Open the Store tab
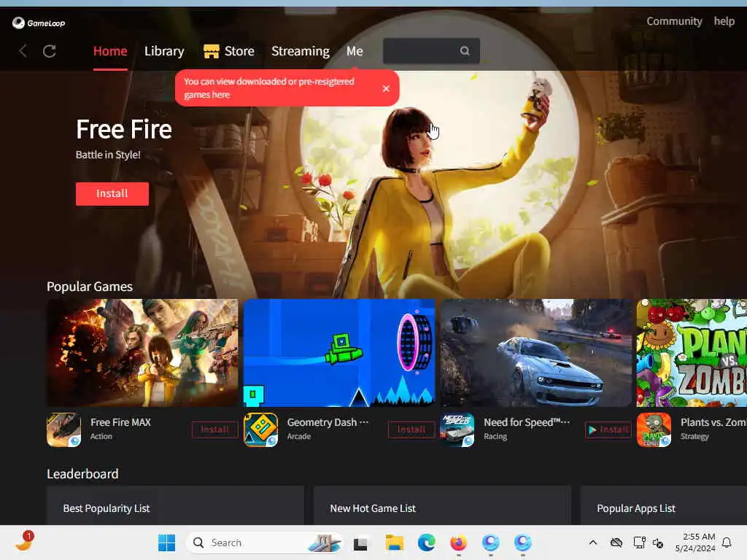The width and height of the screenshot is (747, 560). [x=239, y=51]
